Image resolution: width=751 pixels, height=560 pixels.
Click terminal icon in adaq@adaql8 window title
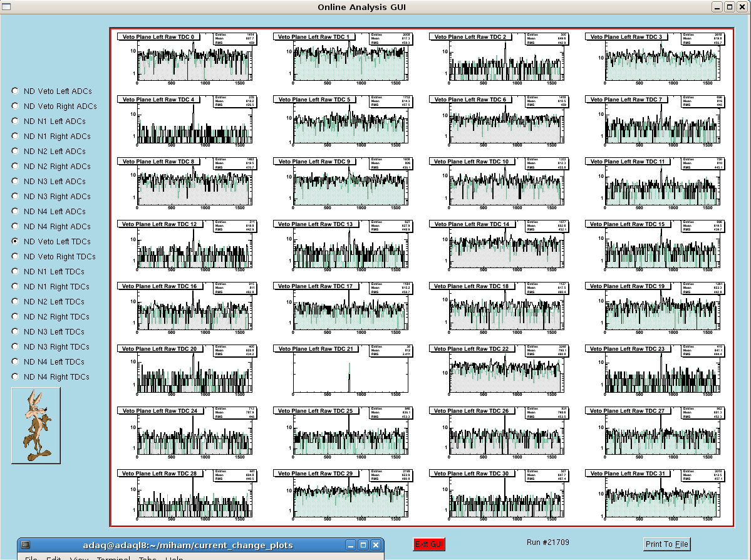click(x=26, y=545)
